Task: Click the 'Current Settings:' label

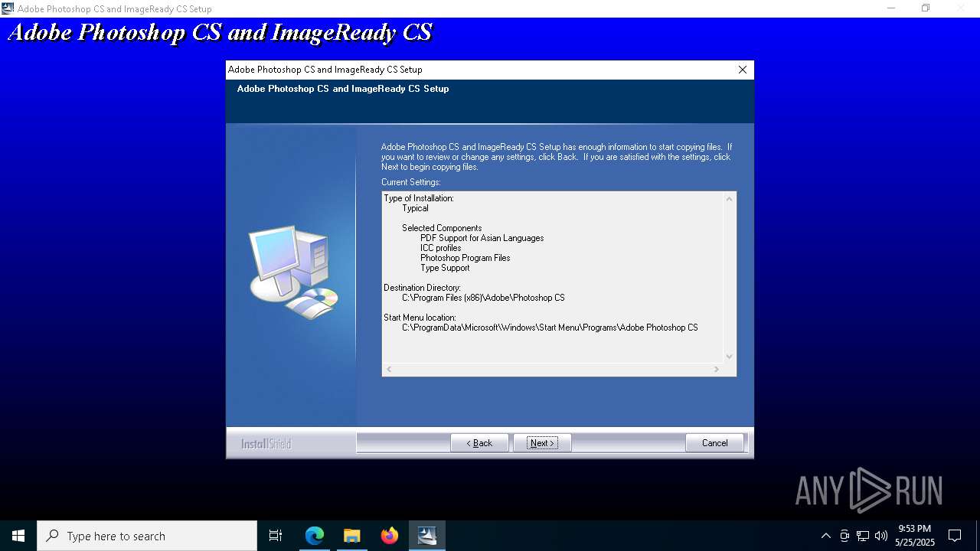Action: click(x=411, y=182)
